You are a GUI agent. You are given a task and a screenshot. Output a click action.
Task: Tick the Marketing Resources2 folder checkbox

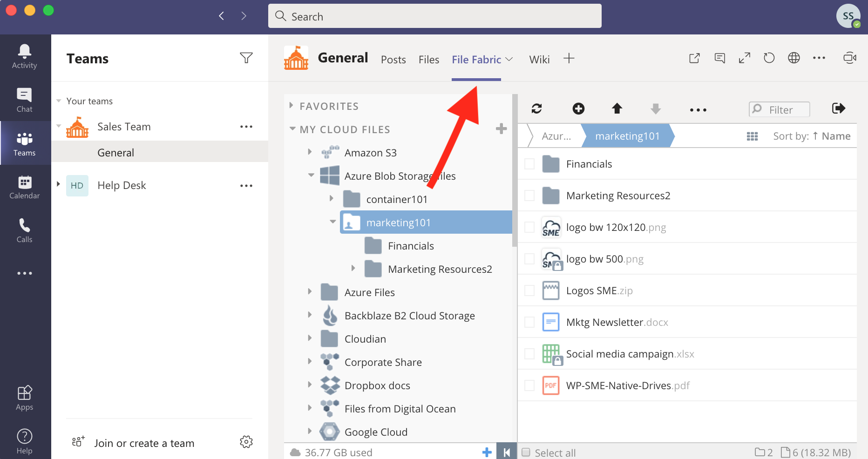(x=529, y=196)
